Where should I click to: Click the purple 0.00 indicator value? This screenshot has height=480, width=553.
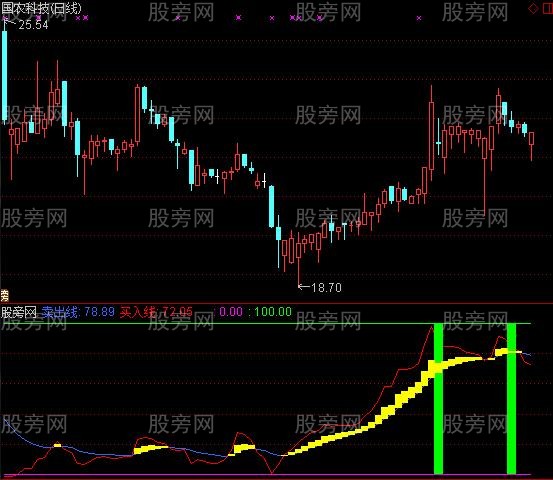point(231,312)
